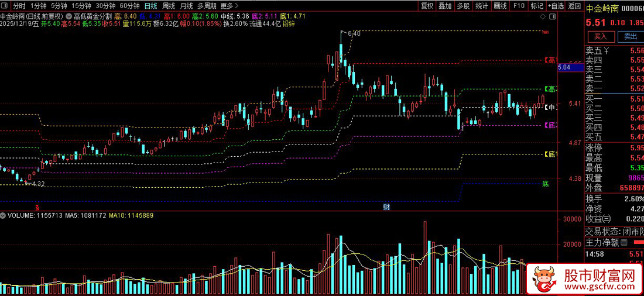Click the 卖四 order book row

(x=614, y=60)
